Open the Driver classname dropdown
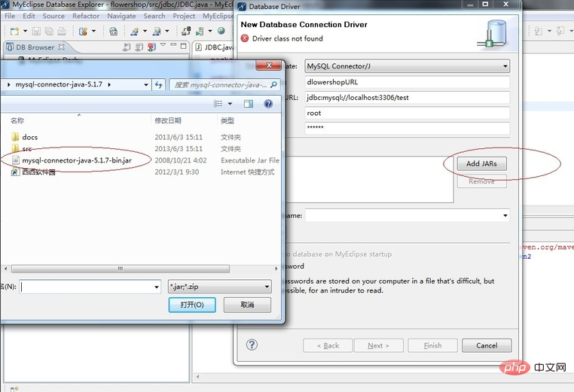The height and width of the screenshot is (392, 574). [x=505, y=215]
